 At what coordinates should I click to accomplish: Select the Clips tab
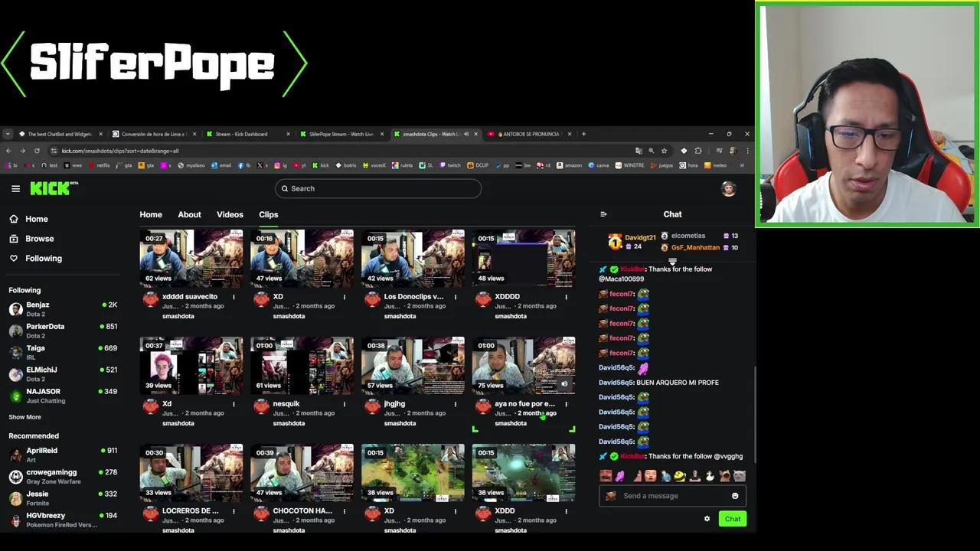point(269,215)
